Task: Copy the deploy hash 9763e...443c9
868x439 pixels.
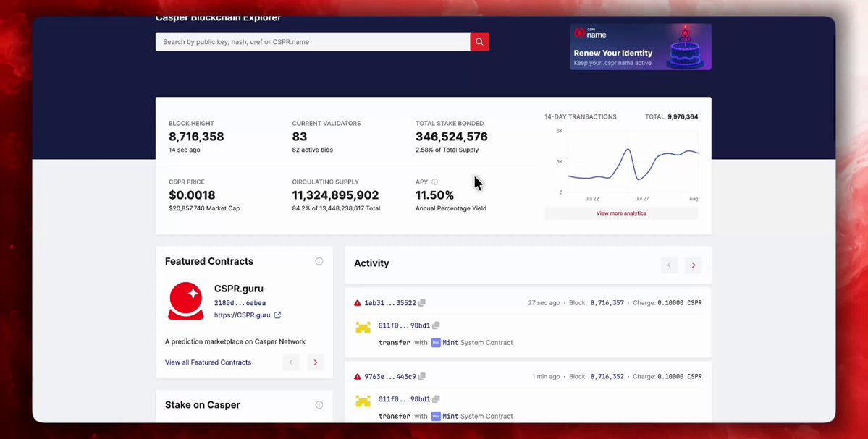Action: tap(422, 377)
